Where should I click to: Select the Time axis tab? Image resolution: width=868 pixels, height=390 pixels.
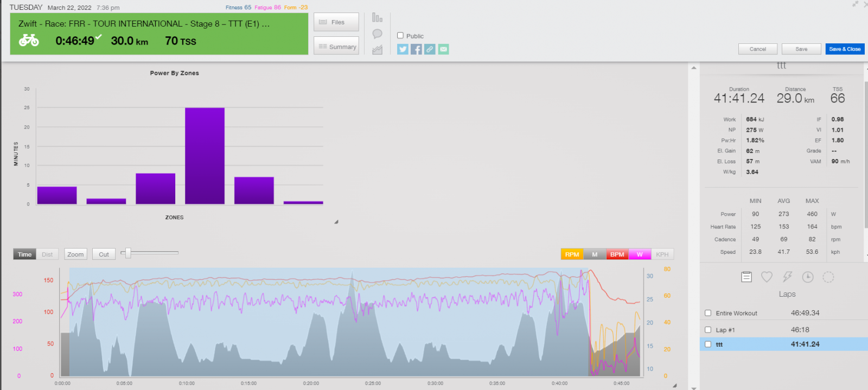24,254
